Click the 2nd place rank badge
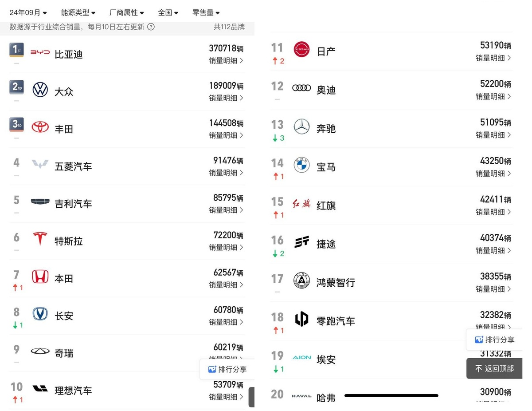This screenshot has height=411, width=532. [x=16, y=87]
